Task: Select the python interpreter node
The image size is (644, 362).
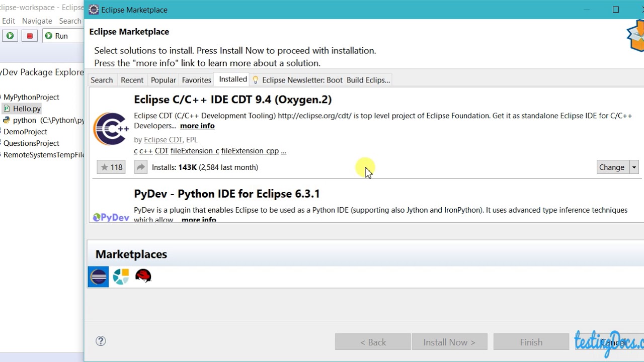Action: pos(43,120)
